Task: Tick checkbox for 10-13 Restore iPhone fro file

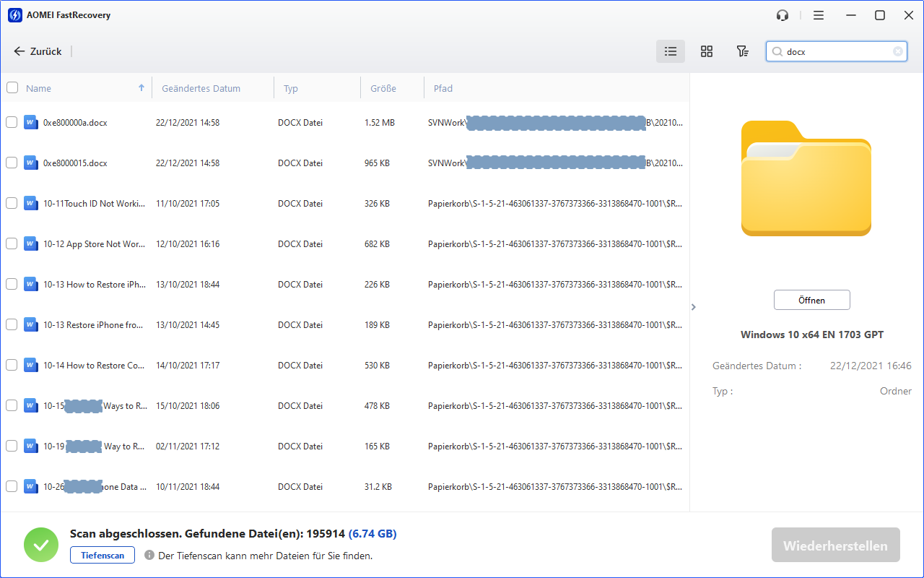Action: tap(12, 325)
